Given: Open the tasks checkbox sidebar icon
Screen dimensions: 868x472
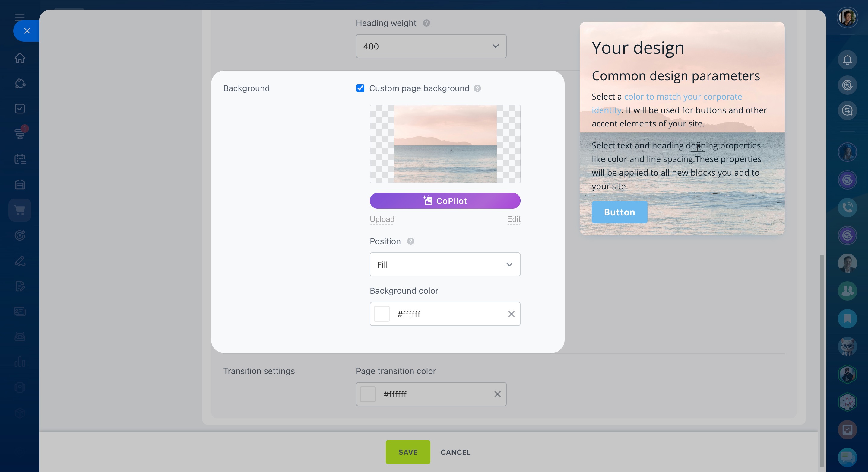Looking at the screenshot, I should pos(20,109).
